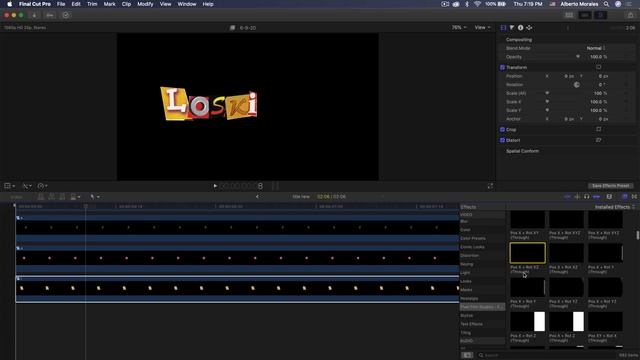Viewport: 640px width, 360px height.
Task: Open the Transitions browser icon
Action: tap(634, 197)
